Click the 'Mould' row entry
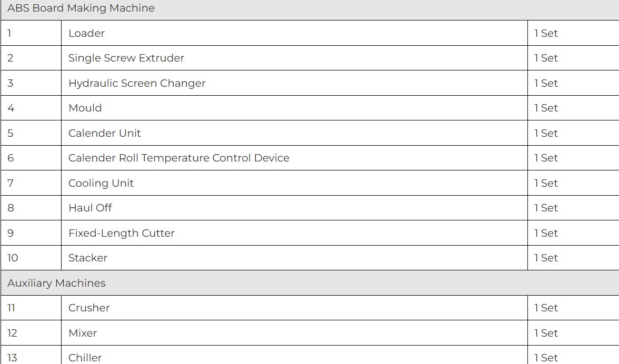The width and height of the screenshot is (619, 364). [85, 108]
